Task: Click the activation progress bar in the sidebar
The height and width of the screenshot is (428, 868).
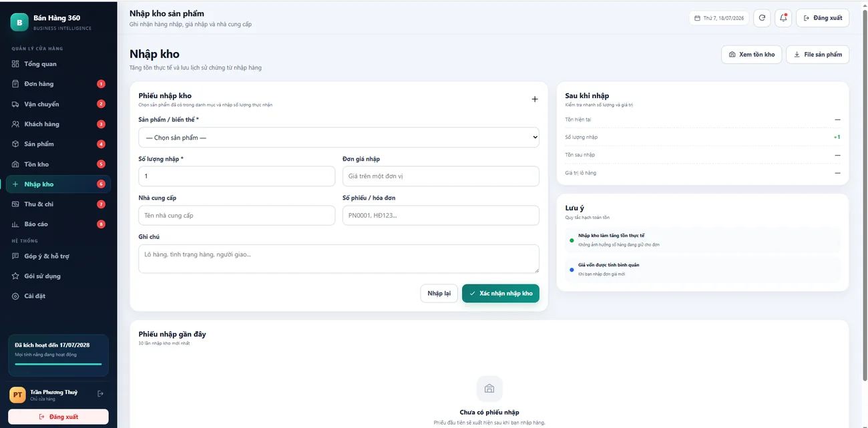Action: click(x=58, y=364)
